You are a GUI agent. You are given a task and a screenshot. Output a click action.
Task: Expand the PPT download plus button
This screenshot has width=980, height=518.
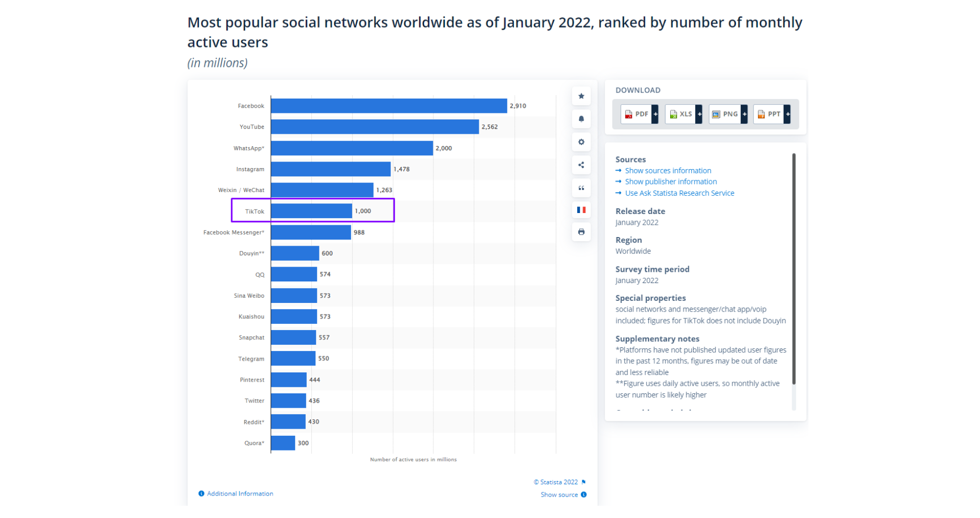(788, 114)
